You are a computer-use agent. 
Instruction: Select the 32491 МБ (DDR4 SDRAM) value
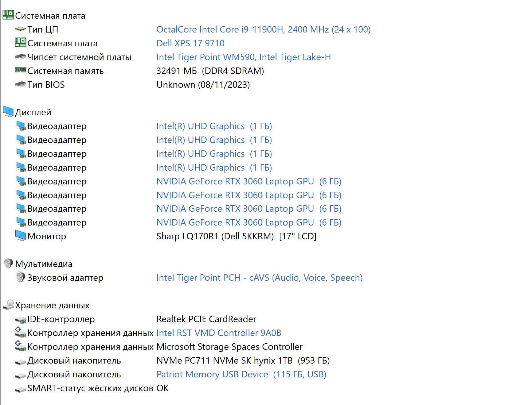coord(210,71)
